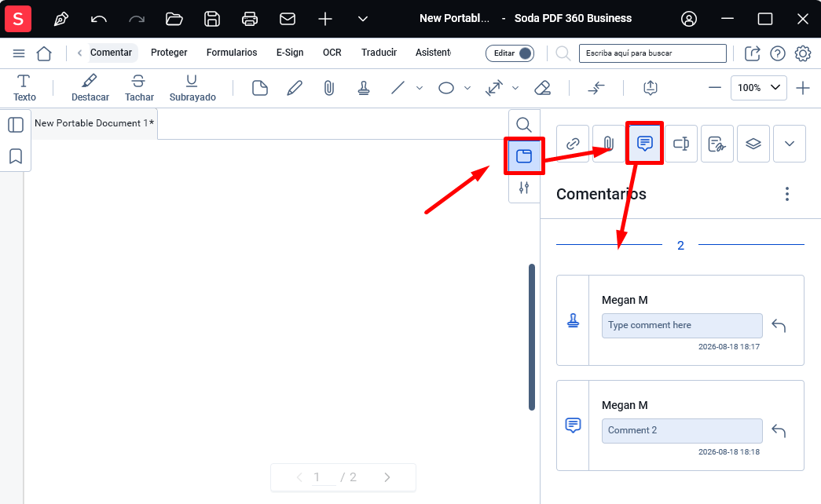Open the E-Sign tab

click(x=290, y=53)
